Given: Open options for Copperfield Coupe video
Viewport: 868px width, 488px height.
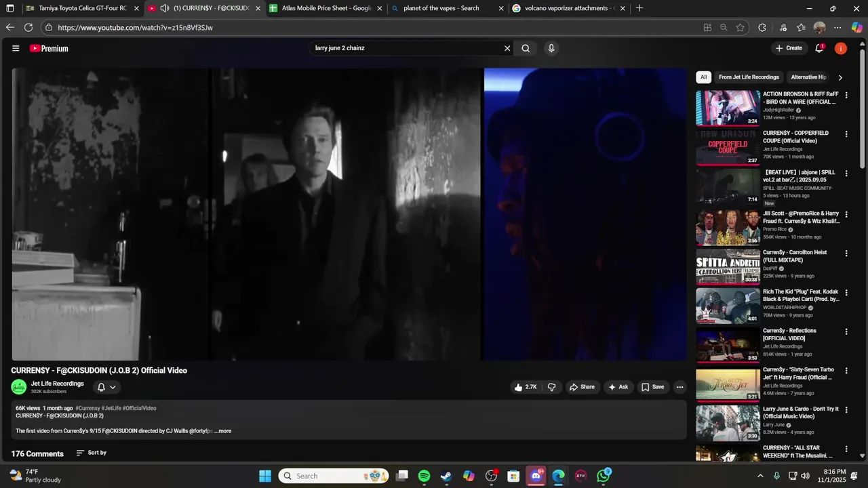Looking at the screenshot, I should (x=846, y=134).
